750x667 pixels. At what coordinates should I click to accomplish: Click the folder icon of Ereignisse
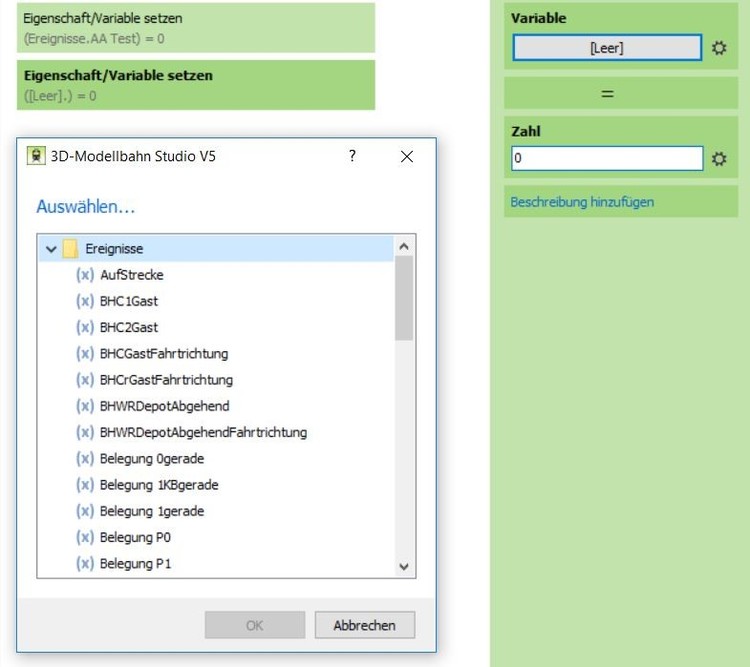click(x=70, y=249)
